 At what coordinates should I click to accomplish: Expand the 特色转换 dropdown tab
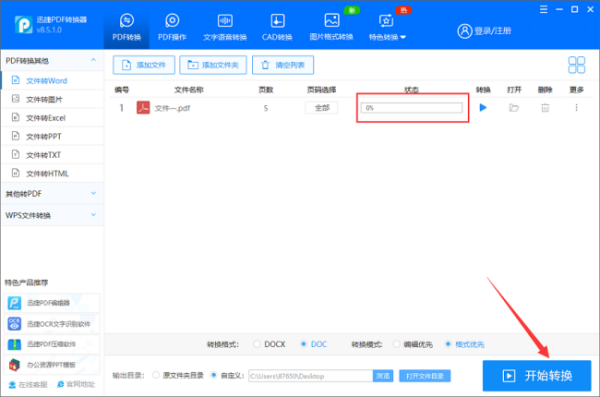(x=387, y=27)
